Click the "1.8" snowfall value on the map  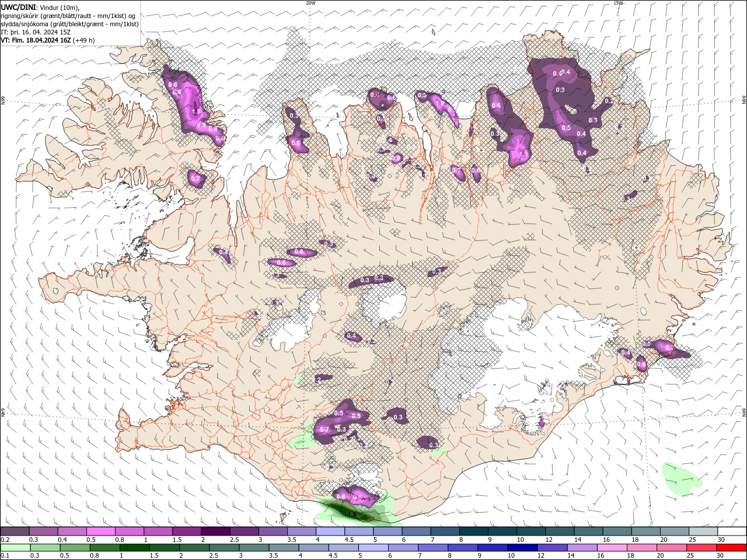pos(196,111)
